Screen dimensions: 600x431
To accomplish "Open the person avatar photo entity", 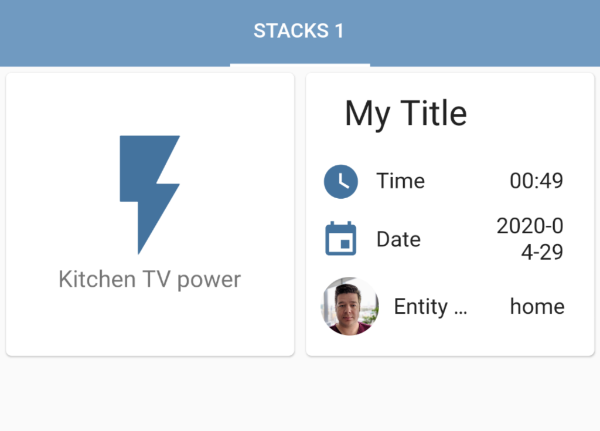I will click(x=350, y=306).
